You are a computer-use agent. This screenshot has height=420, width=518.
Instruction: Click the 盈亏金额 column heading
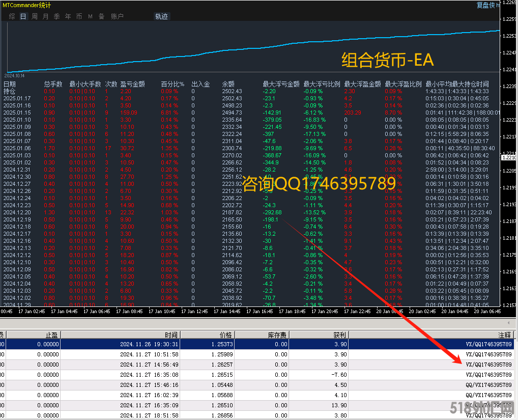click(132, 85)
